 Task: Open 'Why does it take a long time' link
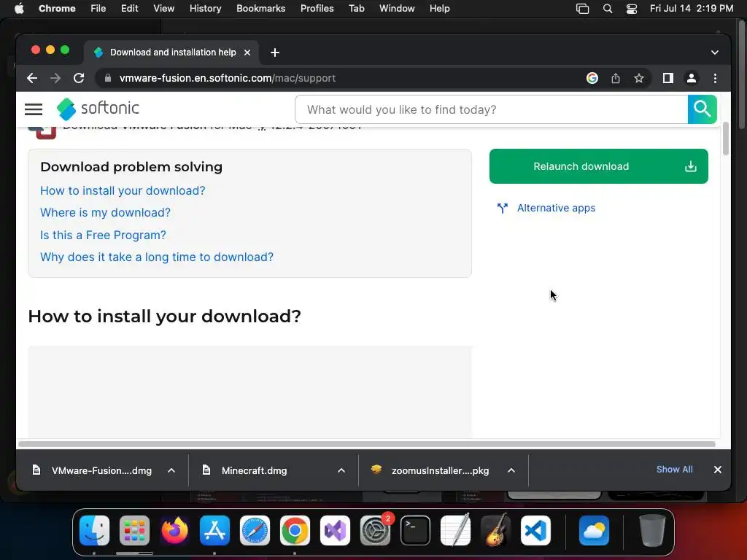tap(157, 257)
